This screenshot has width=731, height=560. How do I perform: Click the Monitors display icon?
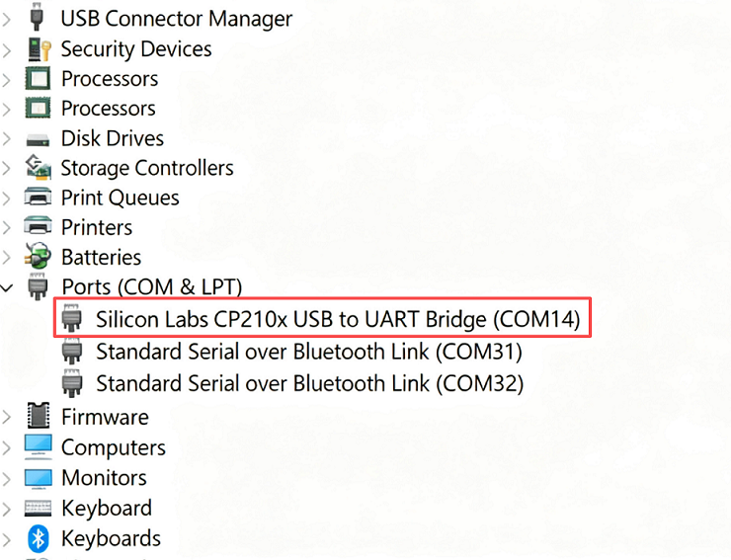click(x=38, y=478)
